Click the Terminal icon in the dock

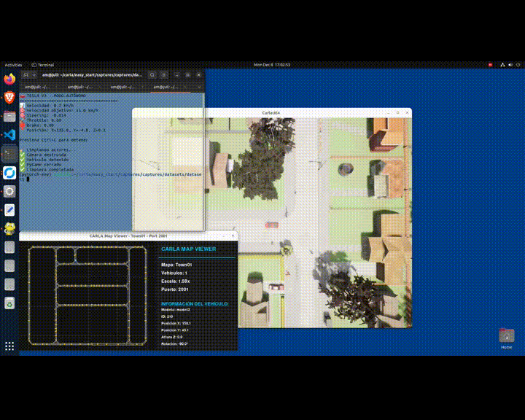9,153
